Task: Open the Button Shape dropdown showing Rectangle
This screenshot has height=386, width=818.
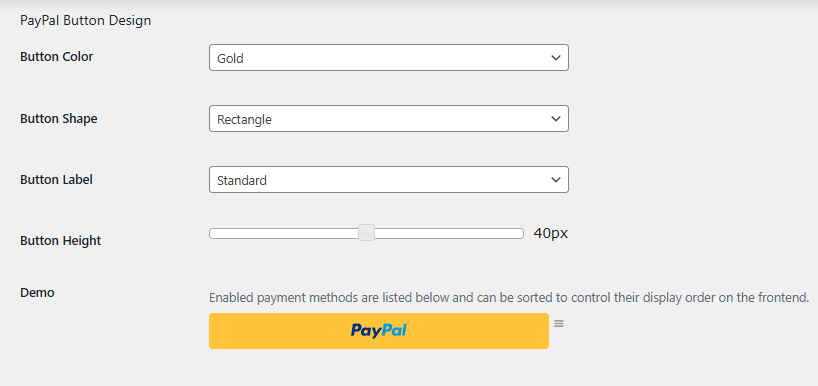Action: click(x=389, y=118)
